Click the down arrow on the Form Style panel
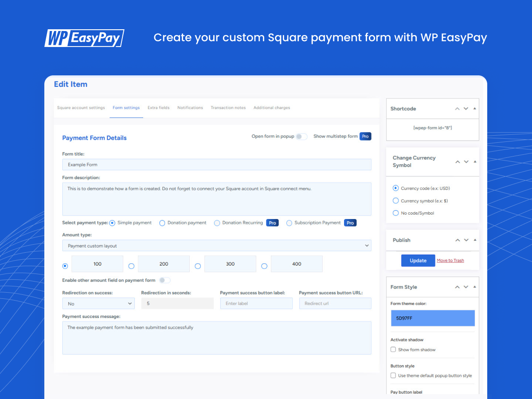532x399 pixels. pos(466,287)
